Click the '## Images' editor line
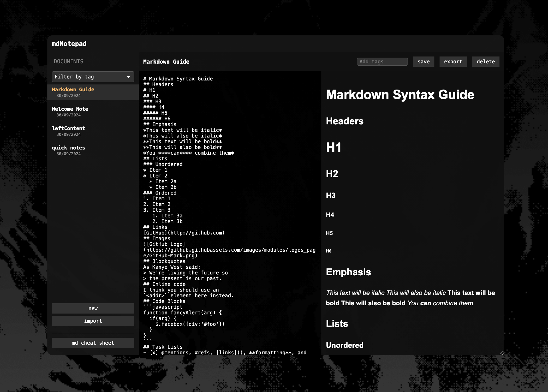 click(157, 239)
